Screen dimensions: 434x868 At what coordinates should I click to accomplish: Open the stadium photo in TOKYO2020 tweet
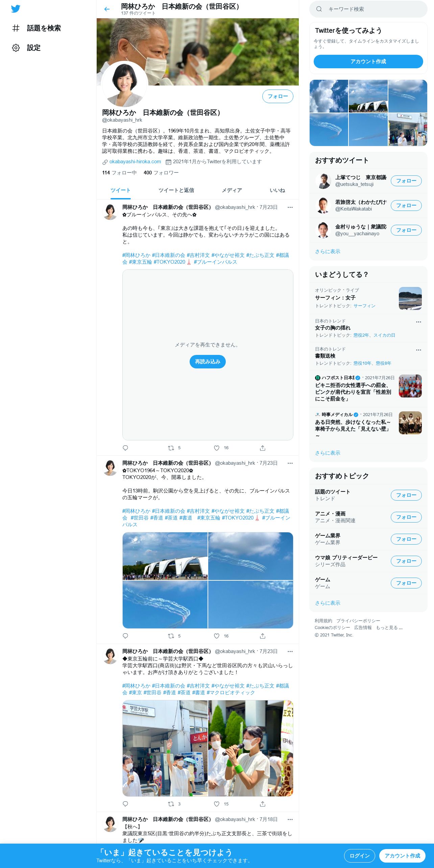click(x=165, y=556)
